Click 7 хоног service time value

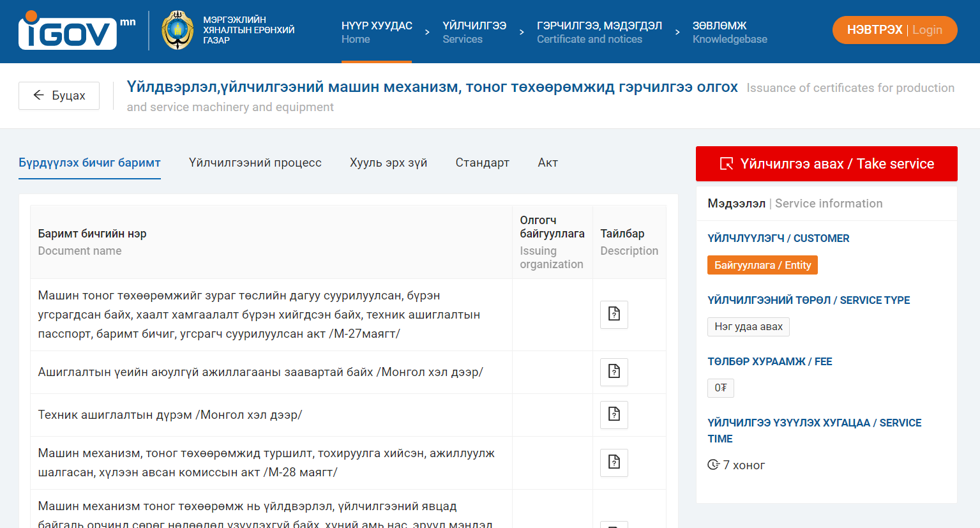(744, 465)
